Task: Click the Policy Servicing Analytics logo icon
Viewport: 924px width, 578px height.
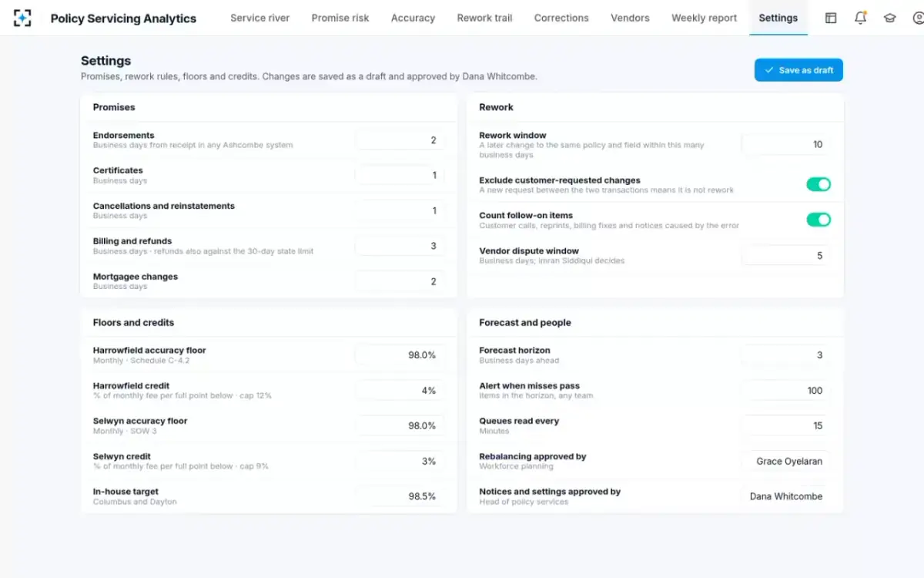Action: coord(22,18)
